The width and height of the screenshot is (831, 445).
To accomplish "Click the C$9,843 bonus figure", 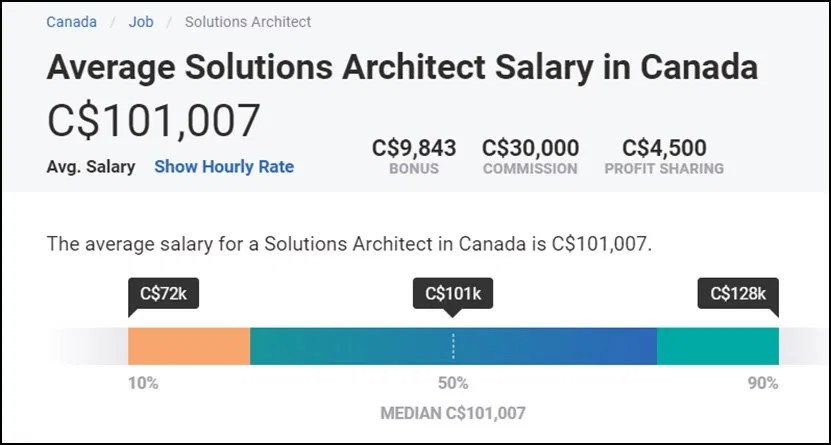I will coord(414,148).
